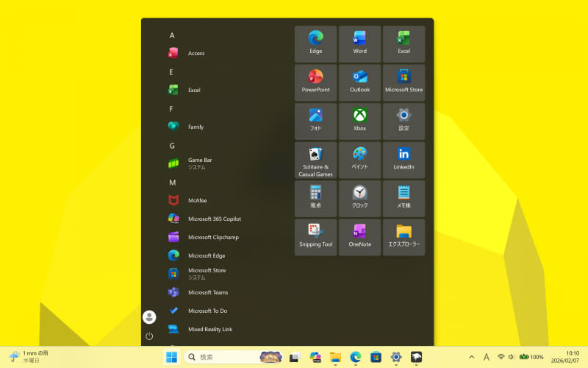
Task: Launch the 電卓 calculator tile
Action: (315, 199)
